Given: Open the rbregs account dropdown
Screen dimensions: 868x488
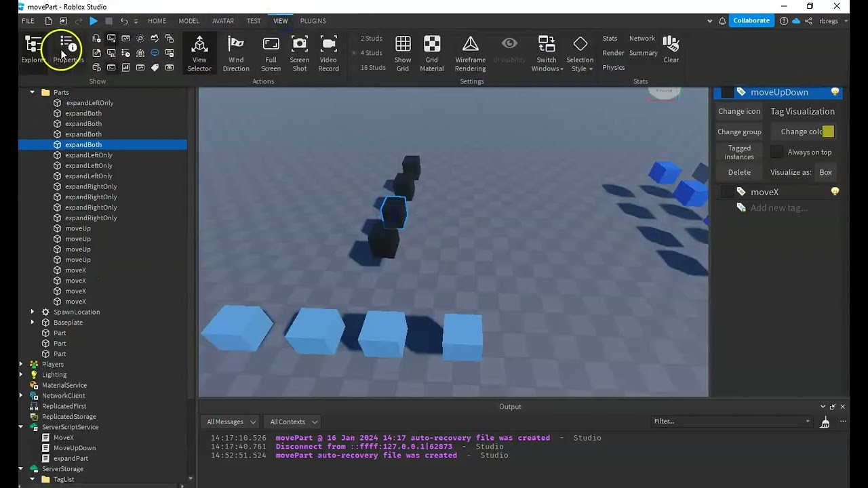Looking at the screenshot, I should [x=833, y=21].
